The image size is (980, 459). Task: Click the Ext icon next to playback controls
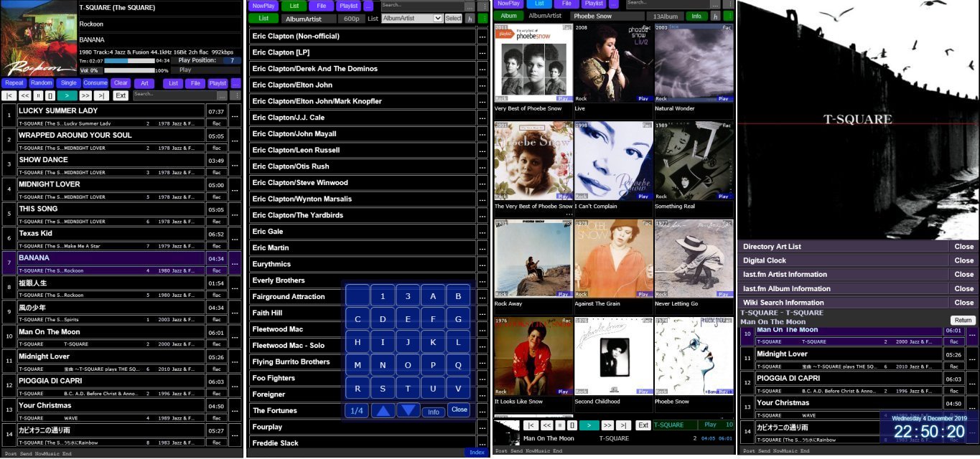pyautogui.click(x=121, y=95)
